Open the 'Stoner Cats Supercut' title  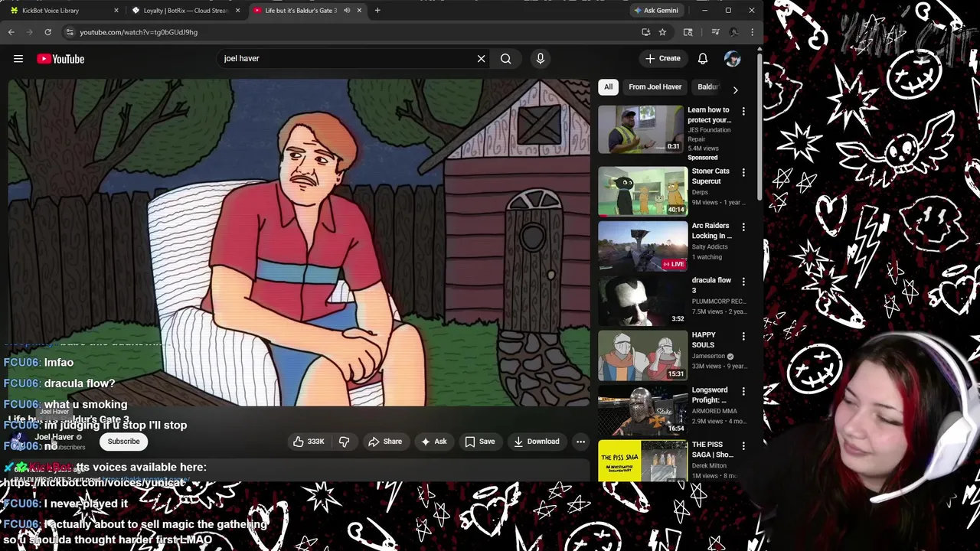click(710, 176)
